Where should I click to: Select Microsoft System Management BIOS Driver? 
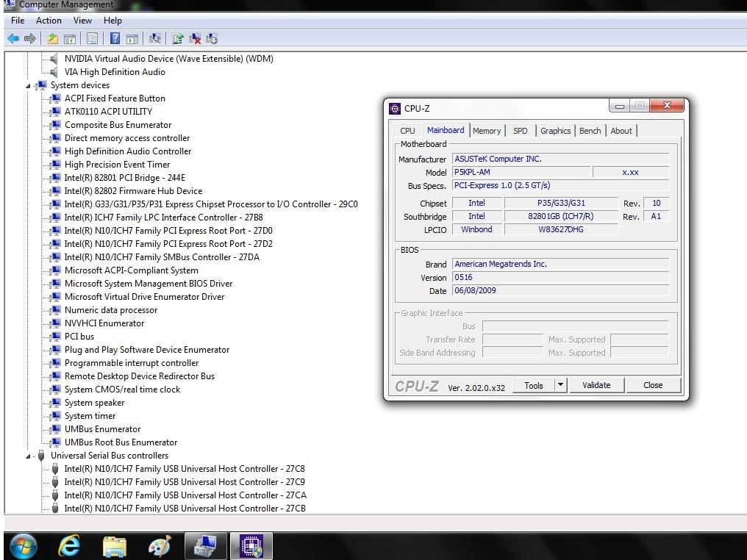149,284
